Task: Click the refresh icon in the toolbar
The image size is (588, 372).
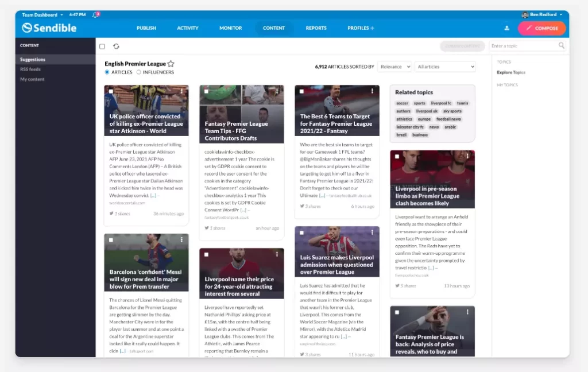Action: 116,46
